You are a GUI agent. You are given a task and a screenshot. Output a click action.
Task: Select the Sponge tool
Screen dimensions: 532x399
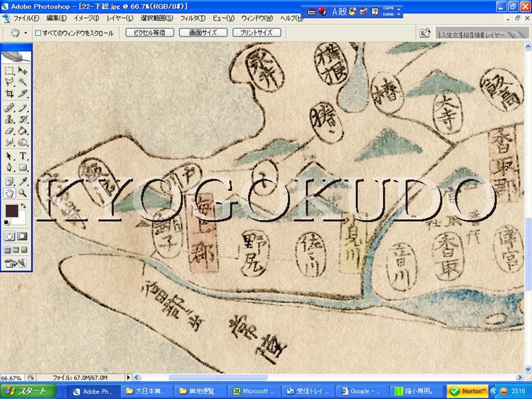(x=22, y=142)
